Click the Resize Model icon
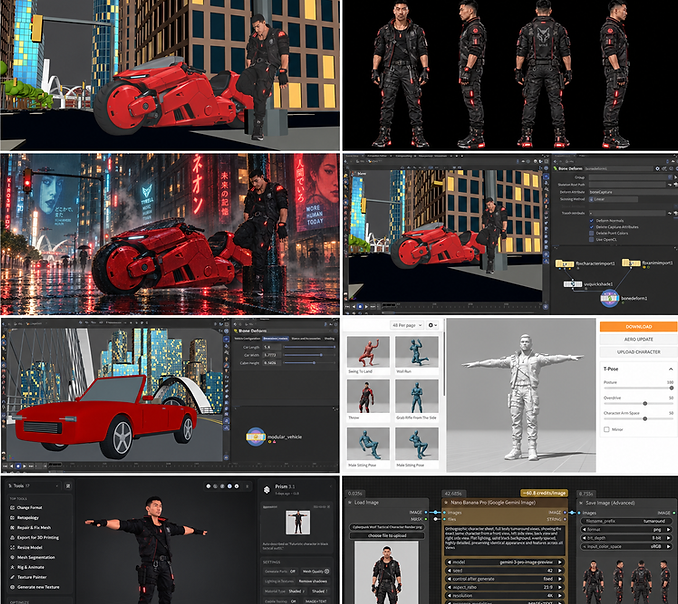Viewport: 678px width, 604px height. tap(12, 547)
